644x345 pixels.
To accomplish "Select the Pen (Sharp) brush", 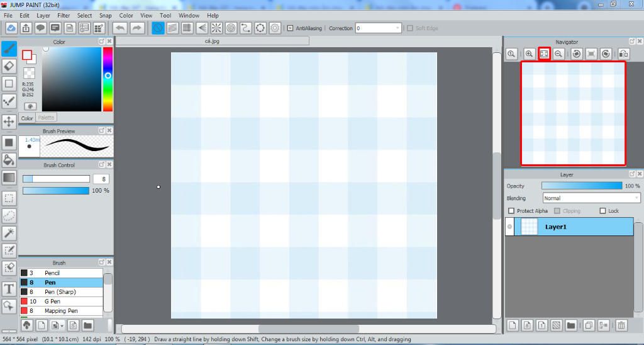I will tap(61, 292).
